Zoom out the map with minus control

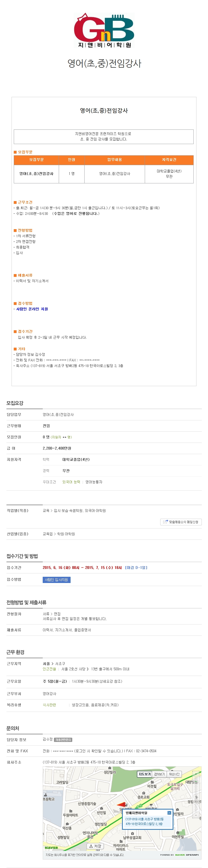pos(196,815)
